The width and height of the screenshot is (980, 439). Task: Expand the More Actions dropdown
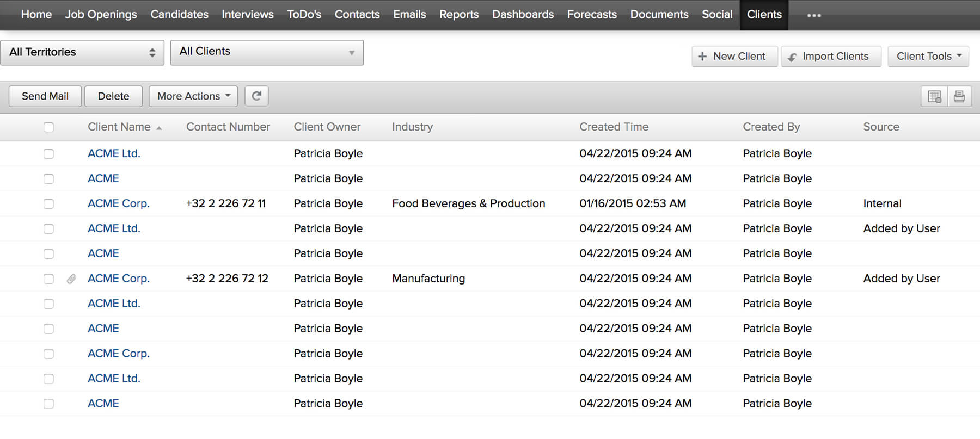[x=193, y=96]
